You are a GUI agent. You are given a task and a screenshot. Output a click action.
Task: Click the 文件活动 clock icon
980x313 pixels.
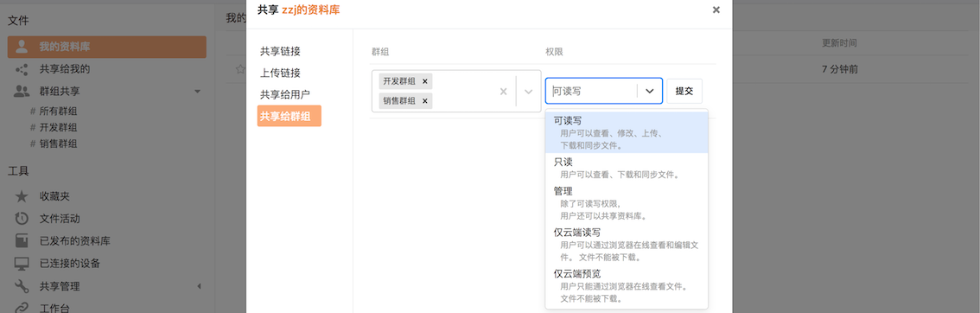[22, 219]
